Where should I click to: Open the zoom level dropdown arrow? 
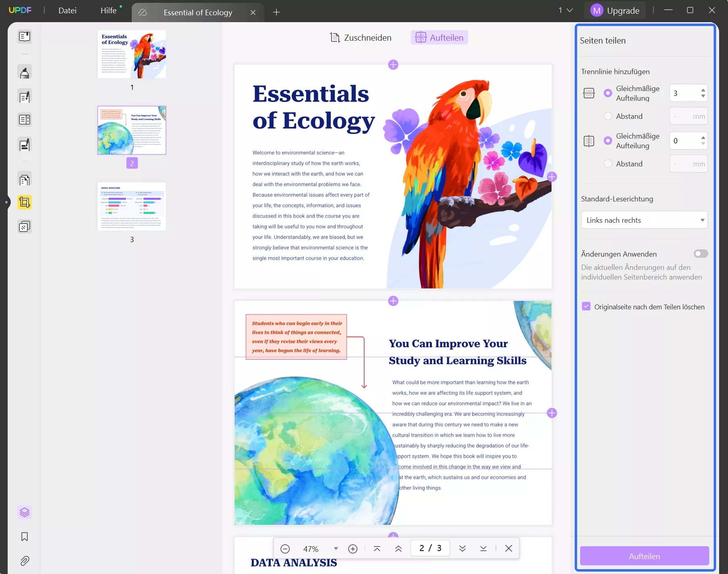(x=336, y=549)
